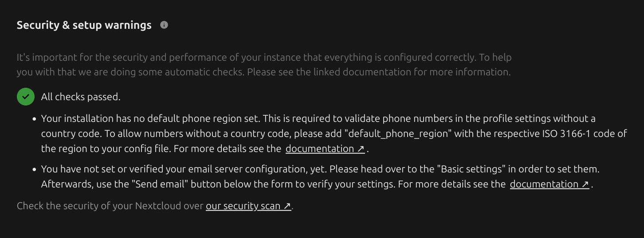Click the "All checks passed." status text
Screen dimensions: 644x238
[81, 97]
